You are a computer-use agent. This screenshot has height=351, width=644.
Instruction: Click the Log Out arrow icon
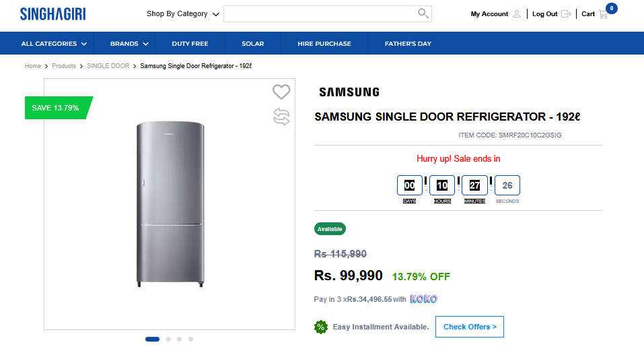(x=566, y=14)
